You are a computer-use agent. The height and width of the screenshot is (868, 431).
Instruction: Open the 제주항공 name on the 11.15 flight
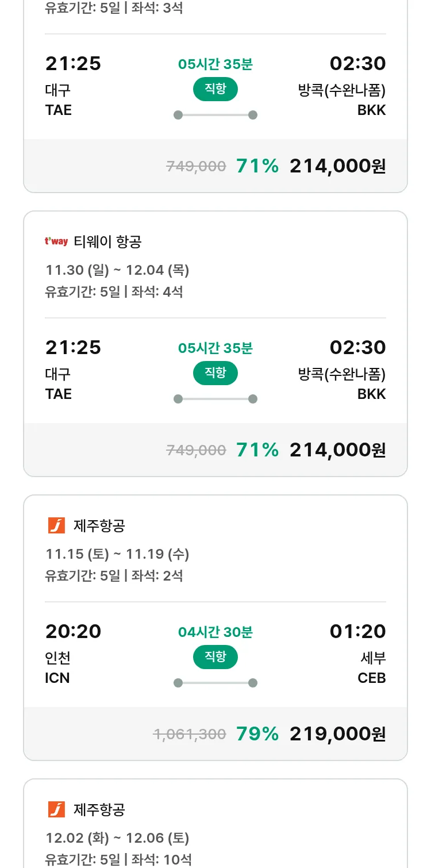99,525
